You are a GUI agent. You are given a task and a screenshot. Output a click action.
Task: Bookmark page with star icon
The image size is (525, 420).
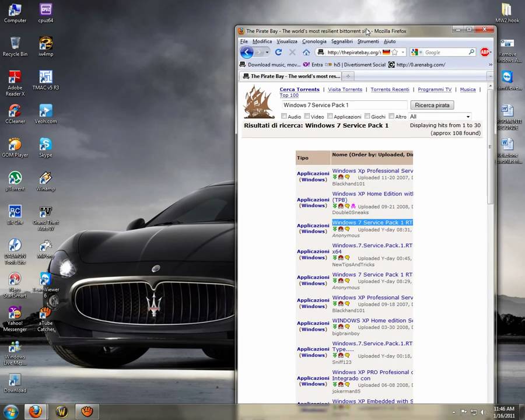point(395,52)
